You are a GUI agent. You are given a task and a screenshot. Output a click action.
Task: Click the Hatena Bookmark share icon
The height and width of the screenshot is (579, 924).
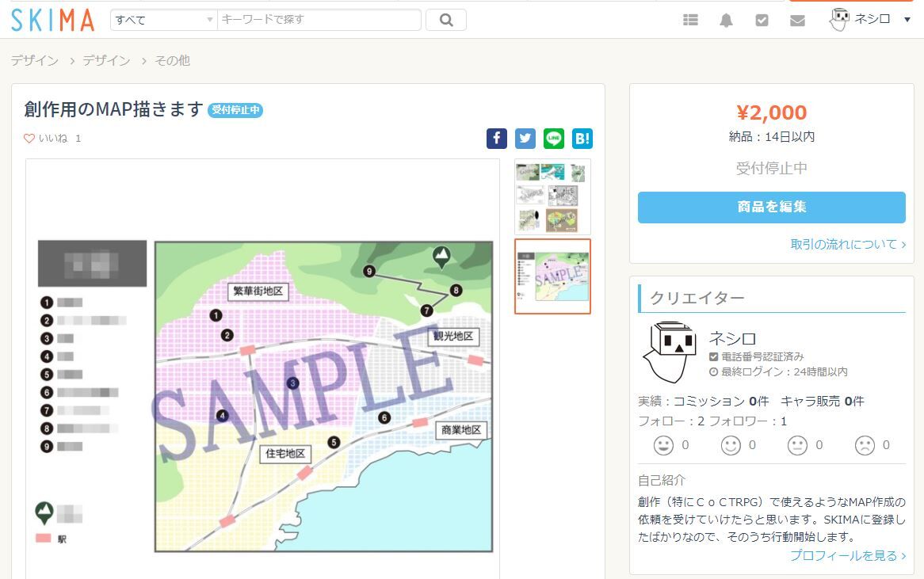[582, 138]
